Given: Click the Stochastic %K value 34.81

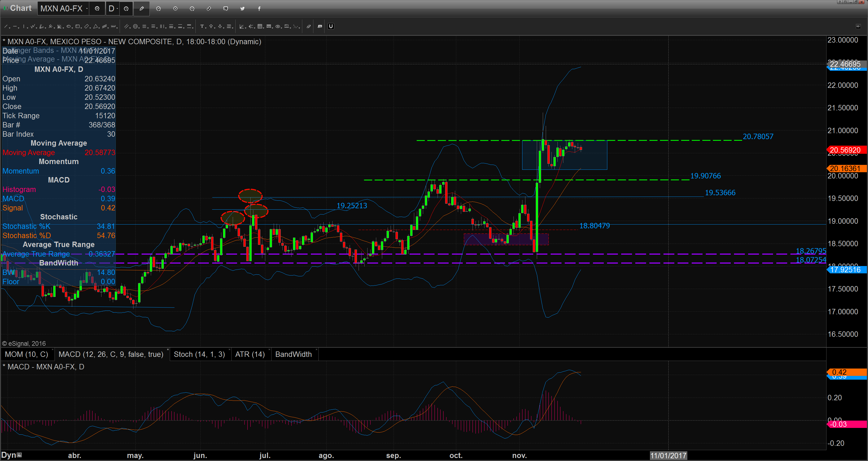Looking at the screenshot, I should [106, 226].
